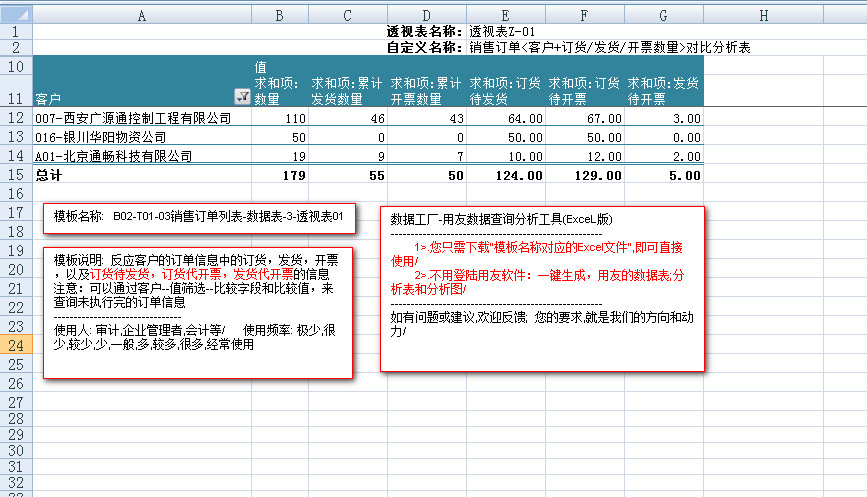This screenshot has width=867, height=497.
Task: Click customer cell 007-西安广源通控制工程有限公司
Action: point(133,118)
